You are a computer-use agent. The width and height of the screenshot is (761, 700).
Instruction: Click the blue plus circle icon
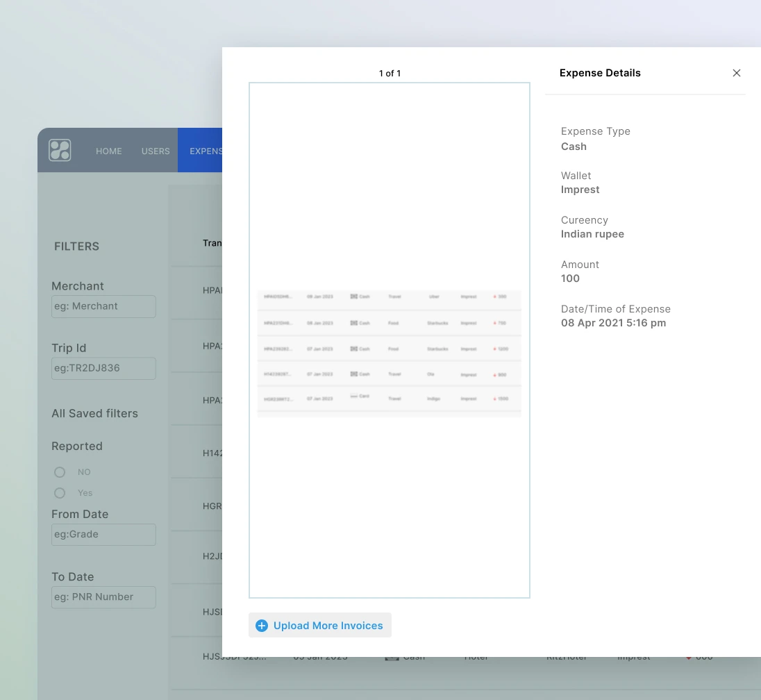[x=262, y=626]
